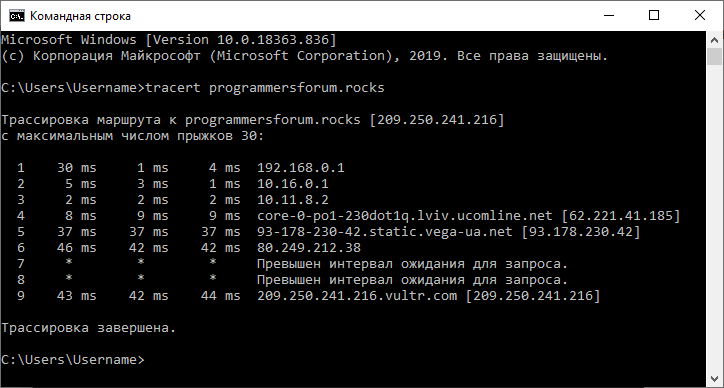Screen dimensions: 724x388
Task: Minimize the Командная строка window
Action: [x=609, y=15]
